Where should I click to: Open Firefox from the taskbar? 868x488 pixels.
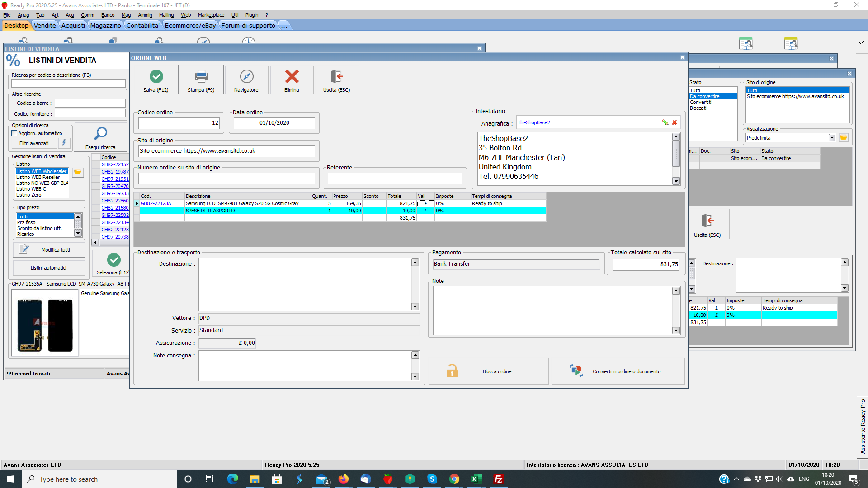pyautogui.click(x=344, y=479)
